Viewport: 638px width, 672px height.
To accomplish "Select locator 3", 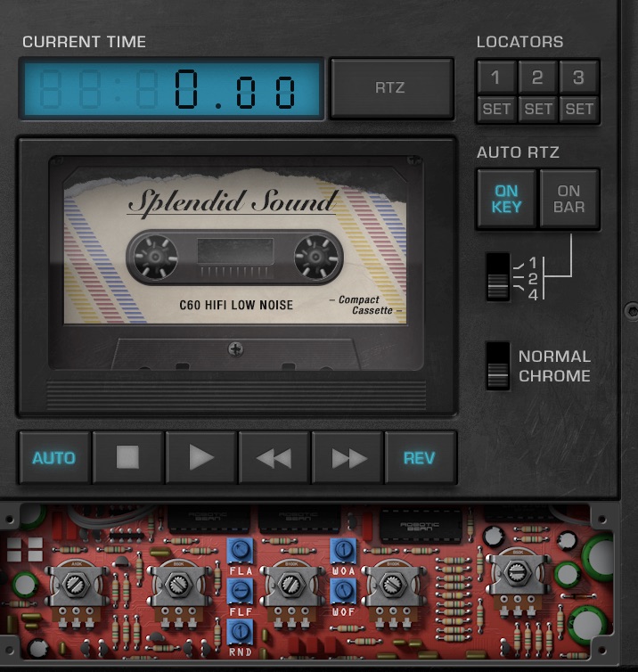I will point(578,78).
